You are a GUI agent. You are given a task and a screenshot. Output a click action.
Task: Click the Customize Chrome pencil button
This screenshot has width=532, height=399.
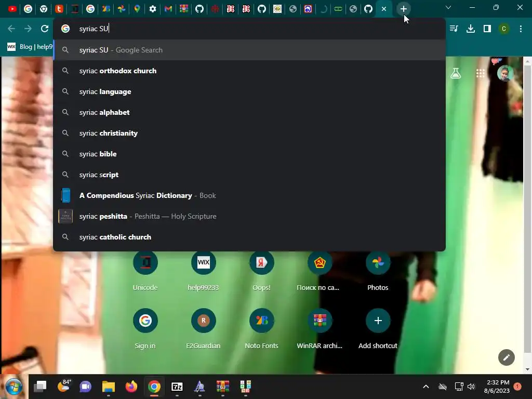click(x=506, y=357)
